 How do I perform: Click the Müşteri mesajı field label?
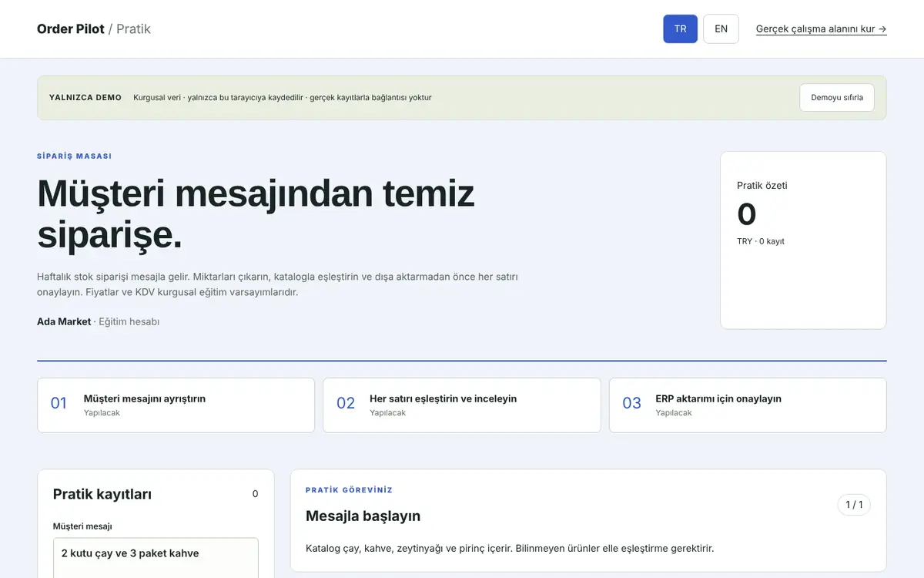point(82,526)
